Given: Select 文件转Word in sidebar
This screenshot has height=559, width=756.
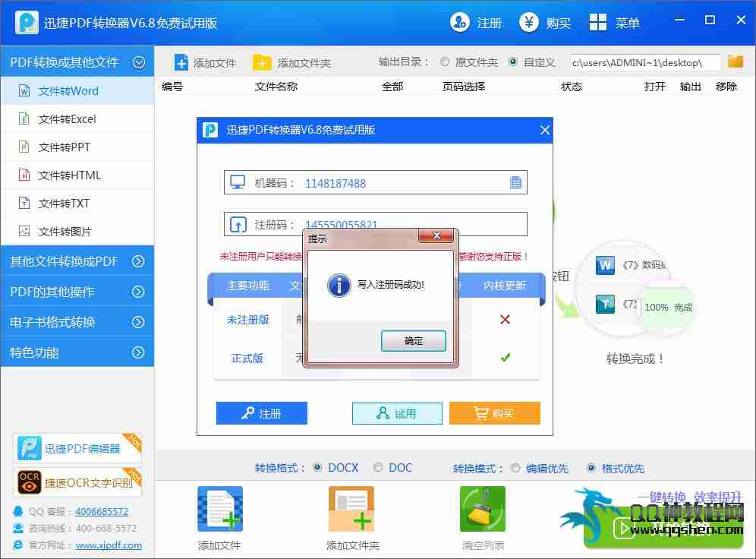Looking at the screenshot, I should [x=77, y=90].
